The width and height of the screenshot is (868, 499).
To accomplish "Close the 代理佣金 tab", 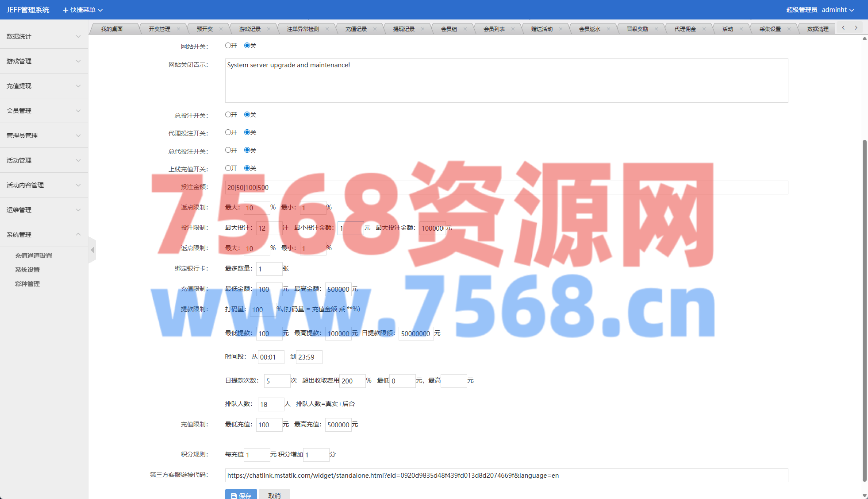I will (x=704, y=29).
